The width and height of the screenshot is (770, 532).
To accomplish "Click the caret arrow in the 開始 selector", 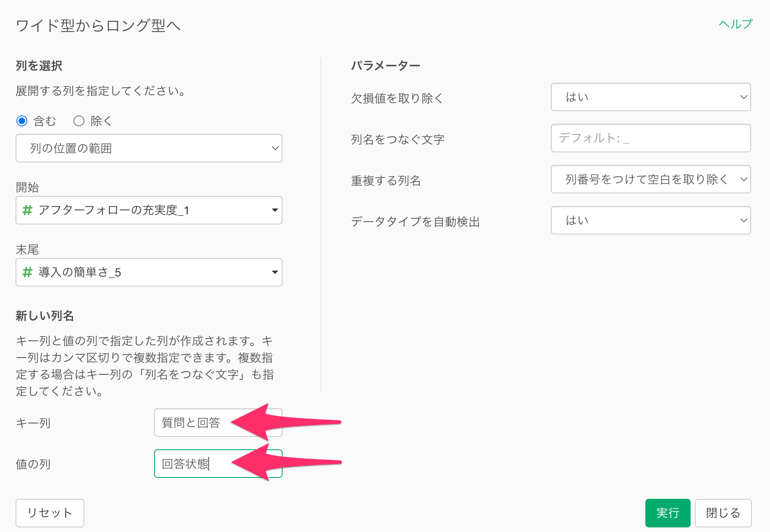I will pos(275,210).
